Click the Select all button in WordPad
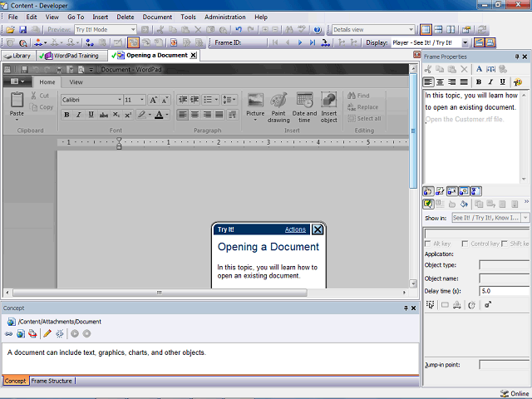 [365, 118]
